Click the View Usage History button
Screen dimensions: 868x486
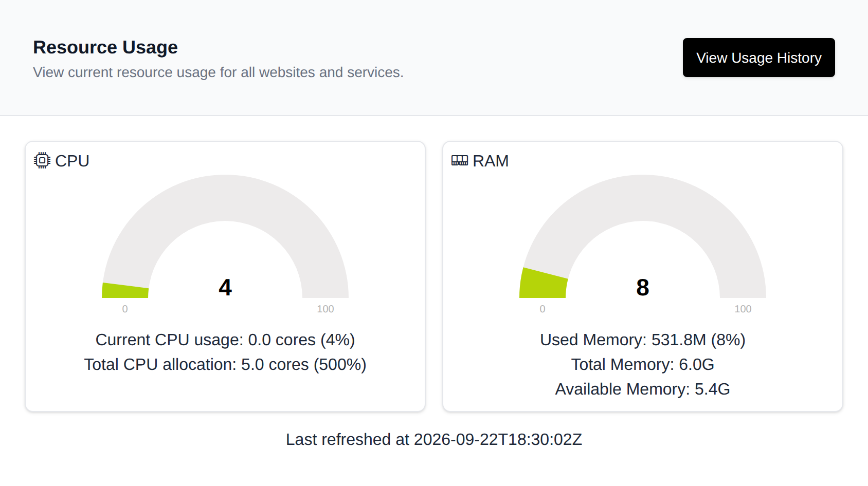click(x=758, y=58)
